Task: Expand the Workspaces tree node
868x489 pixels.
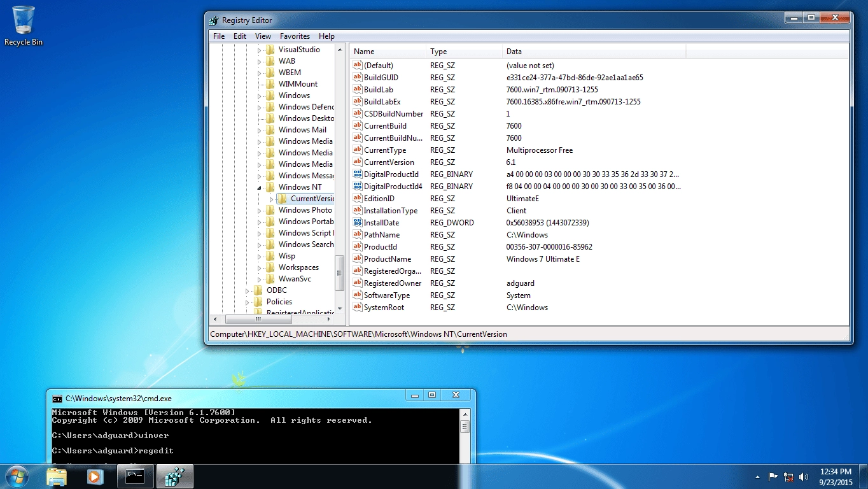Action: (259, 268)
